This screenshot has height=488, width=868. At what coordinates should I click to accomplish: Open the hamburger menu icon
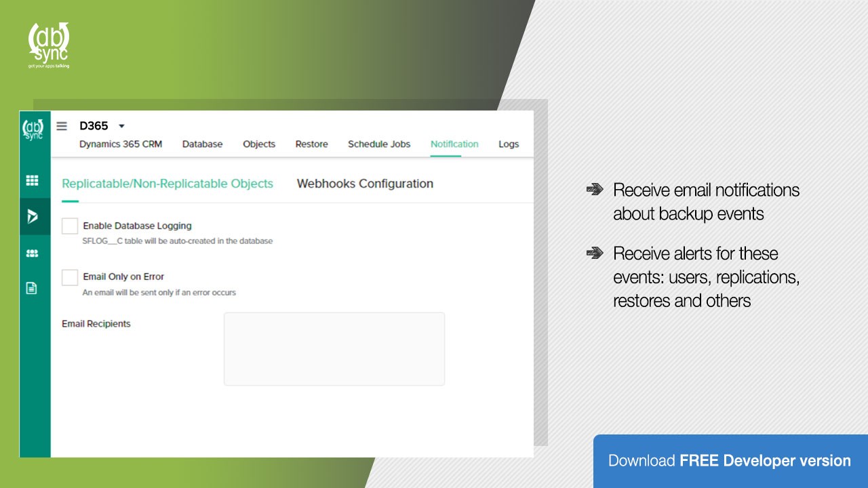click(62, 126)
